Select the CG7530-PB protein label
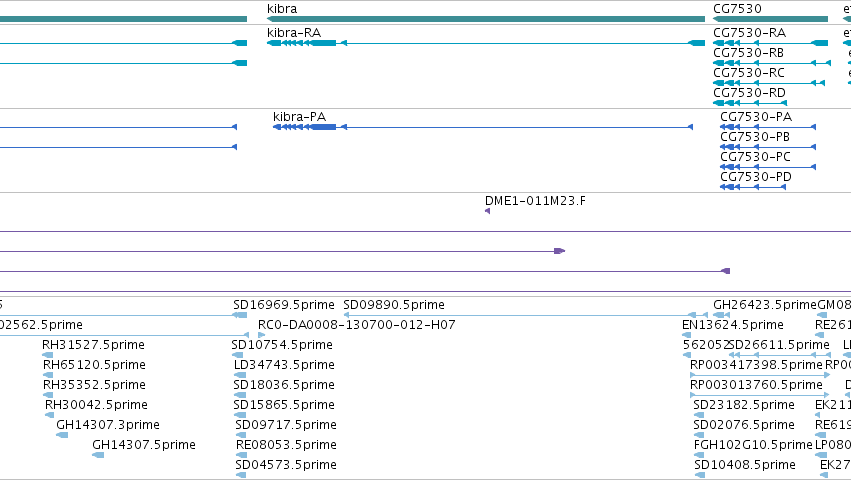The image size is (851, 480). pyautogui.click(x=755, y=137)
